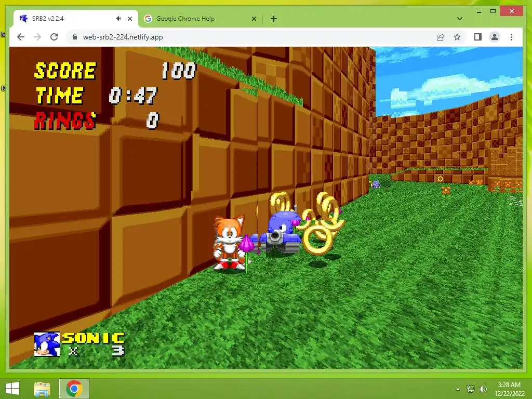The height and width of the screenshot is (399, 532).
Task: Click the TIME label in HUD
Action: 60,96
